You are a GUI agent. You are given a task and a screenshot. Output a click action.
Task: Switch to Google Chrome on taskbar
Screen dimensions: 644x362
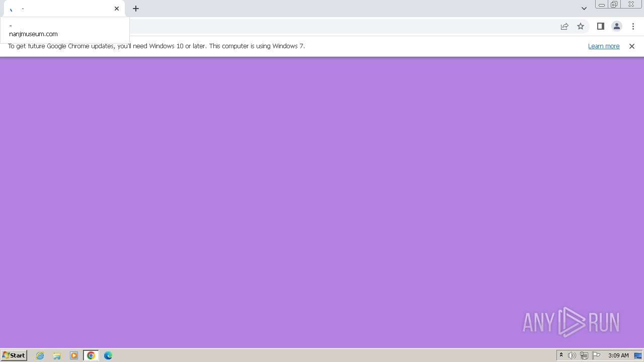[x=91, y=355]
